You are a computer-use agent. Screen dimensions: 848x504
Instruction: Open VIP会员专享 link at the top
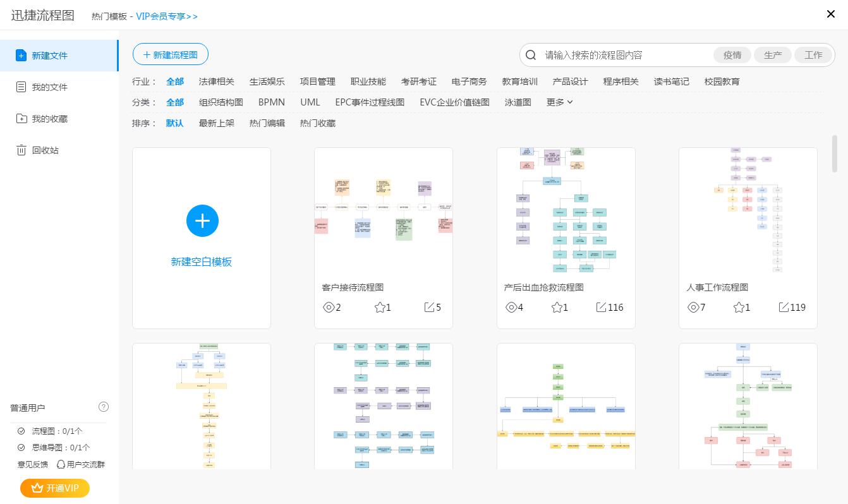click(167, 16)
